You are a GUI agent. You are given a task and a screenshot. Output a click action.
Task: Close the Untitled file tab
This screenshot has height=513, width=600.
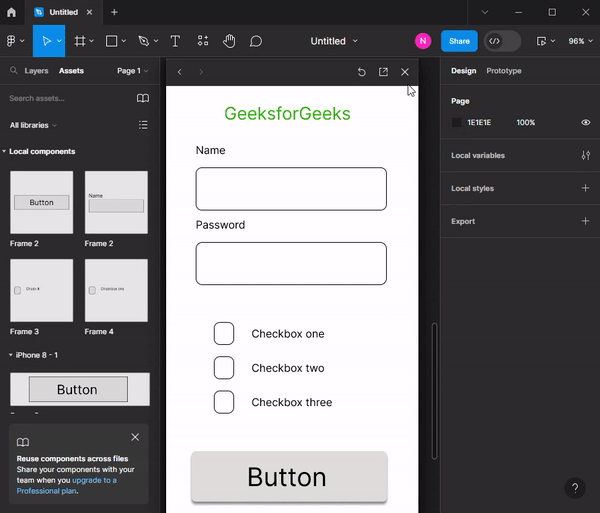[x=89, y=12]
